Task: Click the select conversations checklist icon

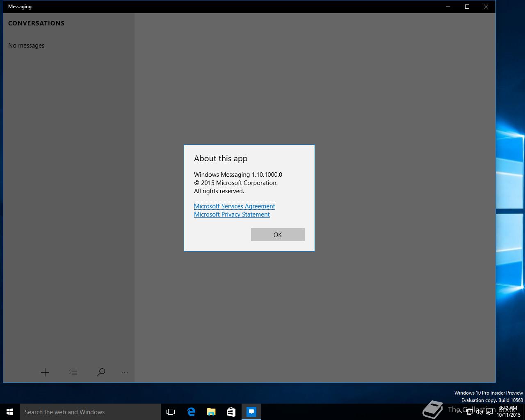Action: click(73, 372)
